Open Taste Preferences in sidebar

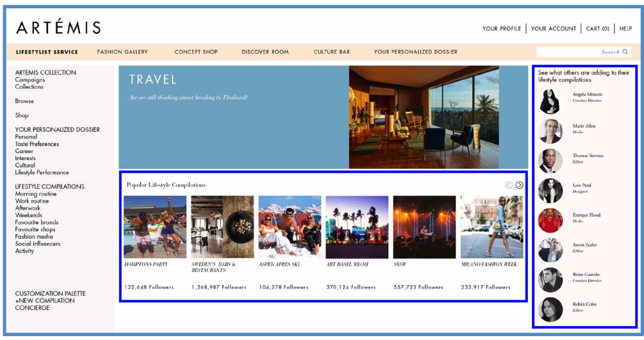pos(37,143)
